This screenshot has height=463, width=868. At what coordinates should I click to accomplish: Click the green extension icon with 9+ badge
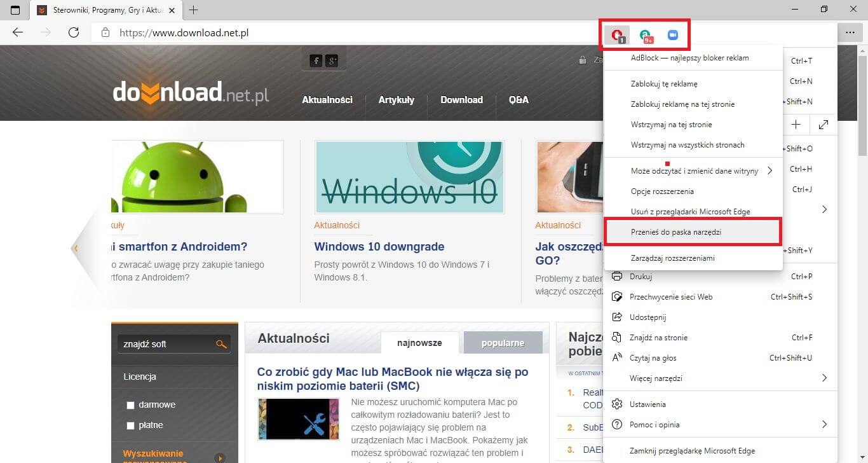pyautogui.click(x=646, y=36)
